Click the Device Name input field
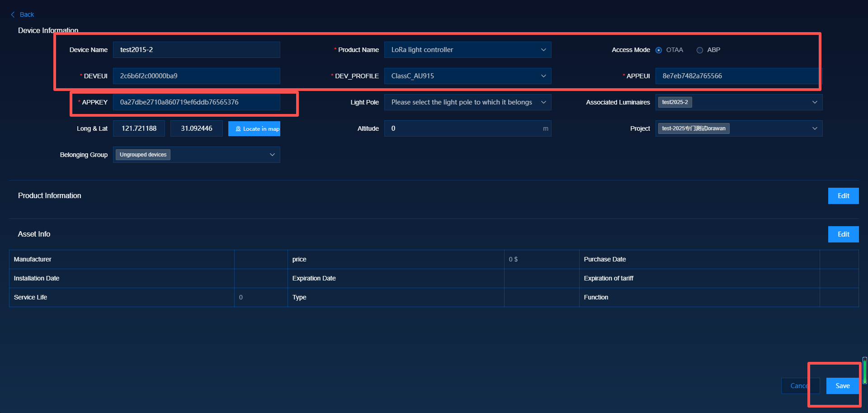The image size is (868, 413). pyautogui.click(x=196, y=50)
